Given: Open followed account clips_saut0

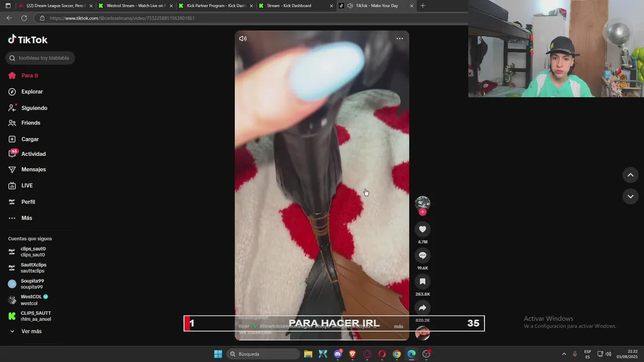Looking at the screenshot, I should pos(28,252).
